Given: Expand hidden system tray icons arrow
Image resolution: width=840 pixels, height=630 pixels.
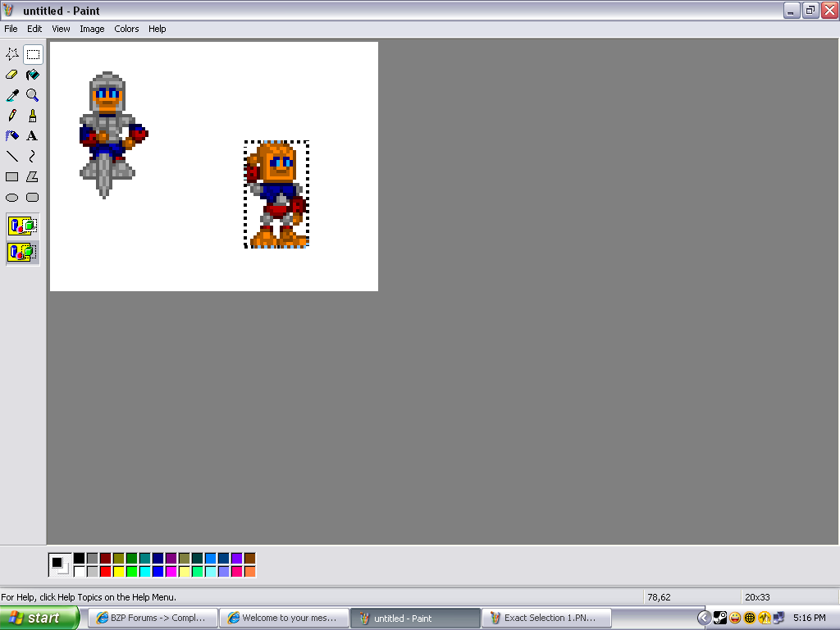Looking at the screenshot, I should click(x=704, y=618).
